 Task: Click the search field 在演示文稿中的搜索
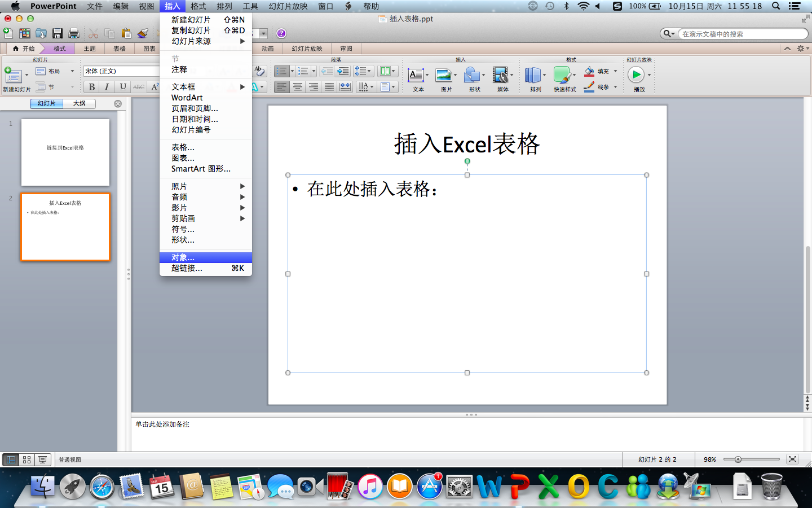click(x=743, y=34)
